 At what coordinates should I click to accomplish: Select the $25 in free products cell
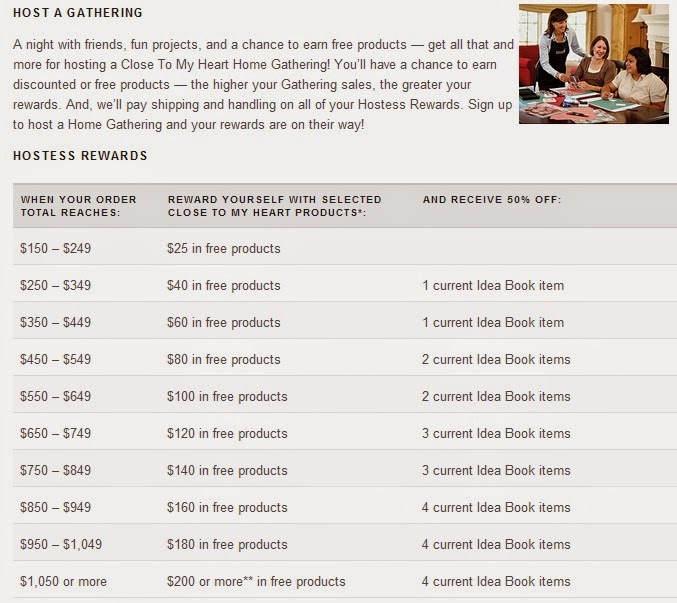tap(223, 248)
